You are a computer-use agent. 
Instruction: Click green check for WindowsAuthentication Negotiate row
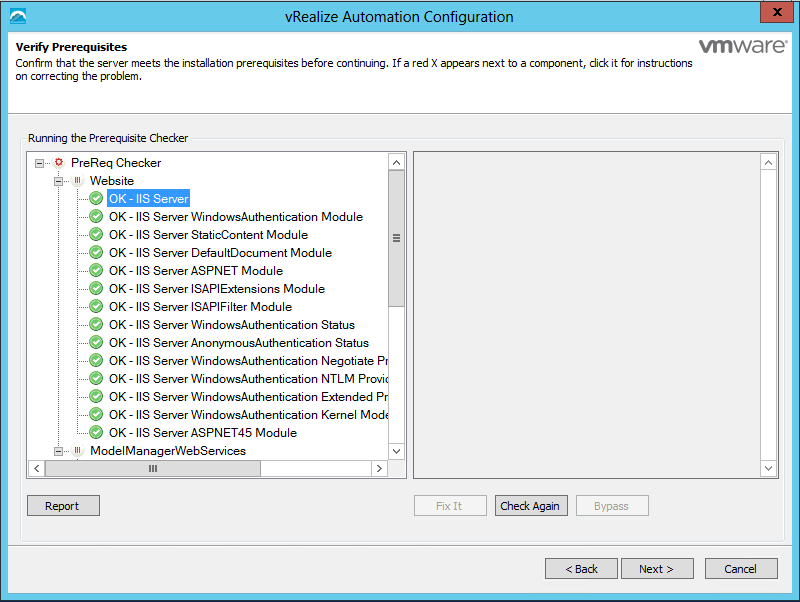[96, 360]
